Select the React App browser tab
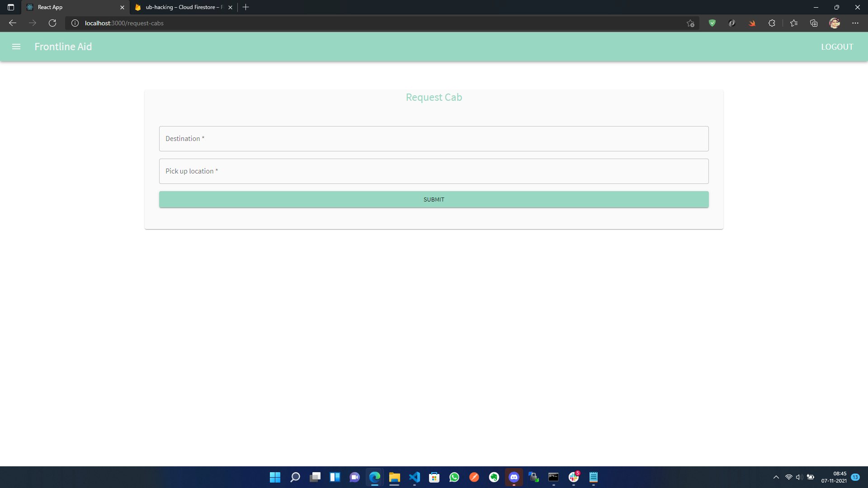Viewport: 868px width, 488px height. coord(72,7)
